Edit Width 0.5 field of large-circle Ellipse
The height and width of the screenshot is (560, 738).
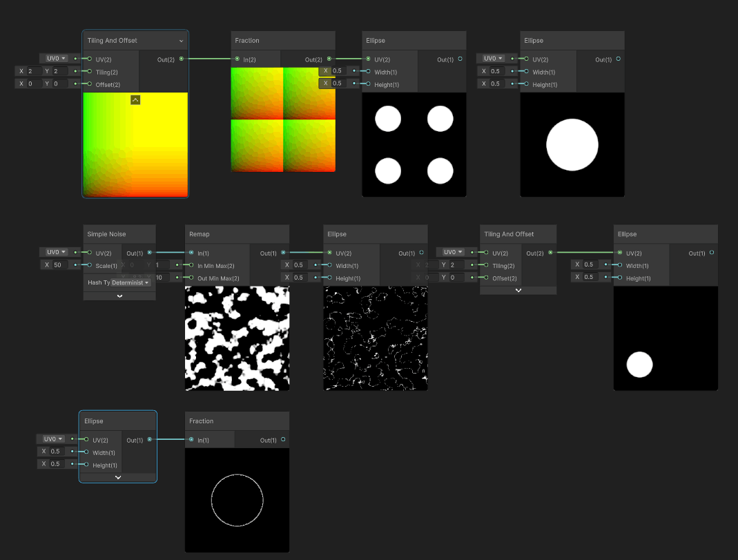[498, 71]
